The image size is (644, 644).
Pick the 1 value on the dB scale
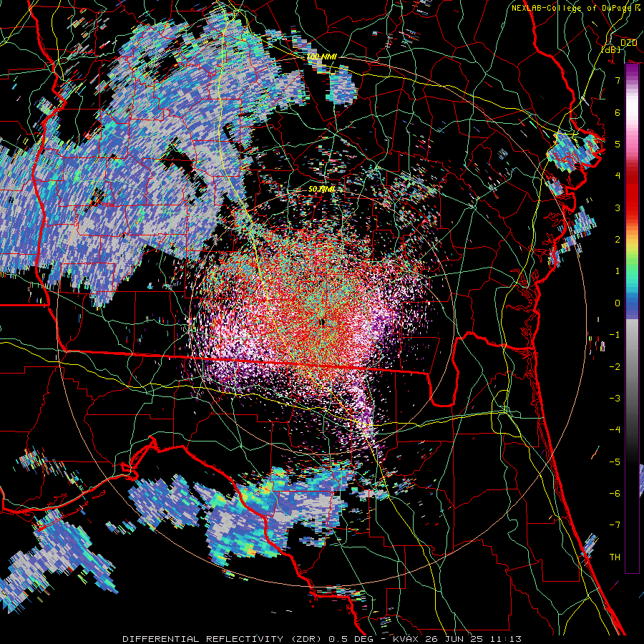[618, 271]
